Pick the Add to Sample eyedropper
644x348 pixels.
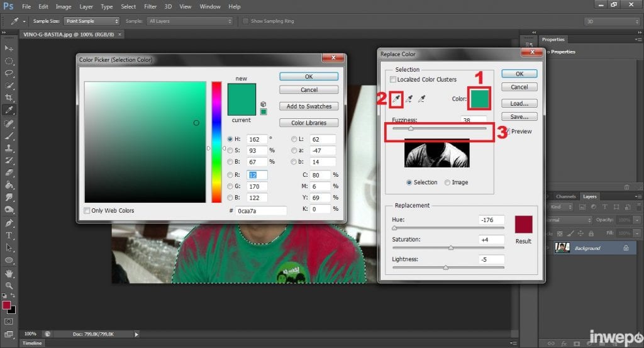[x=409, y=99]
